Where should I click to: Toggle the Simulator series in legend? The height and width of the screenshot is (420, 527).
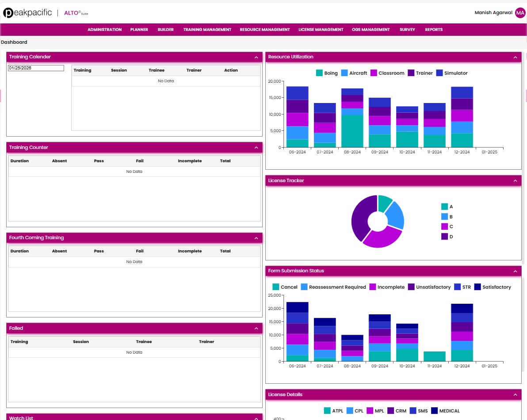[451, 73]
